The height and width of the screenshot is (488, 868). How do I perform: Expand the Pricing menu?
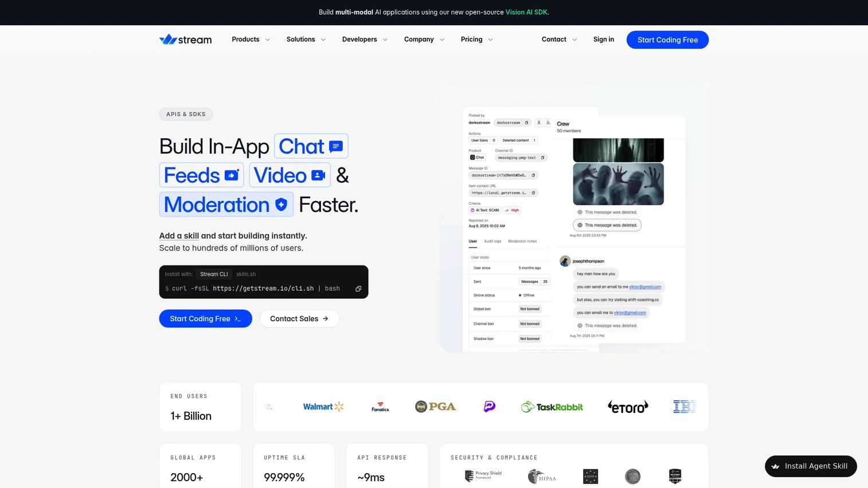coord(477,40)
